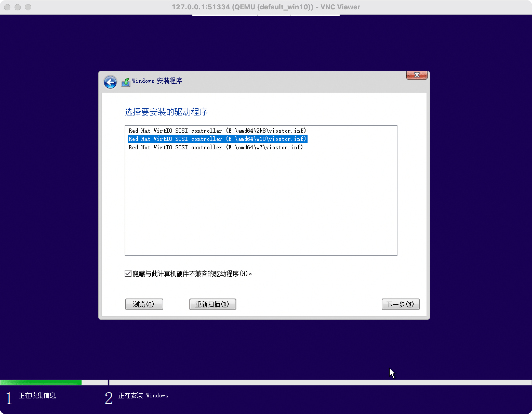Uncheck the hide incompatible drivers checkbox

tap(128, 273)
